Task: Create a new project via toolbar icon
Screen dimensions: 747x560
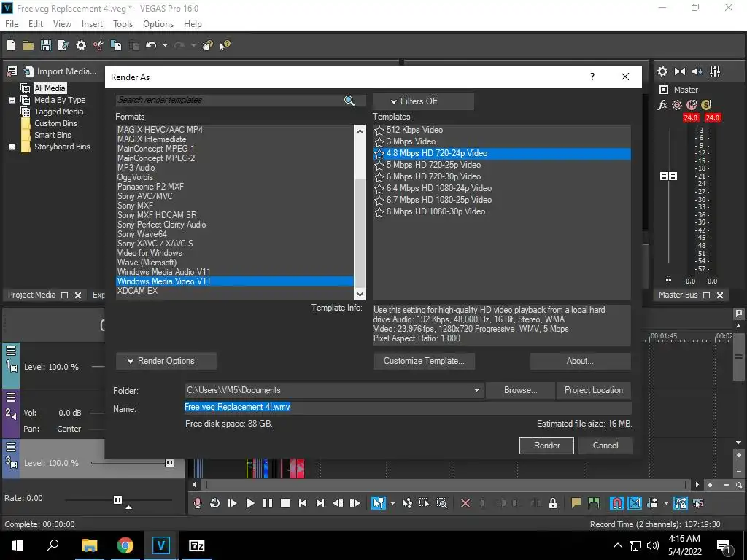Action: pos(11,45)
